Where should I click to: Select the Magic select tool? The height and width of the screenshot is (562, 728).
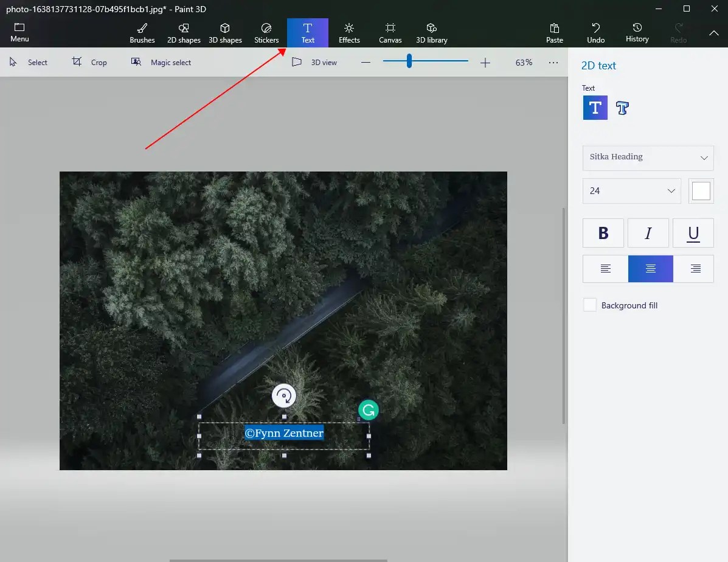(161, 61)
